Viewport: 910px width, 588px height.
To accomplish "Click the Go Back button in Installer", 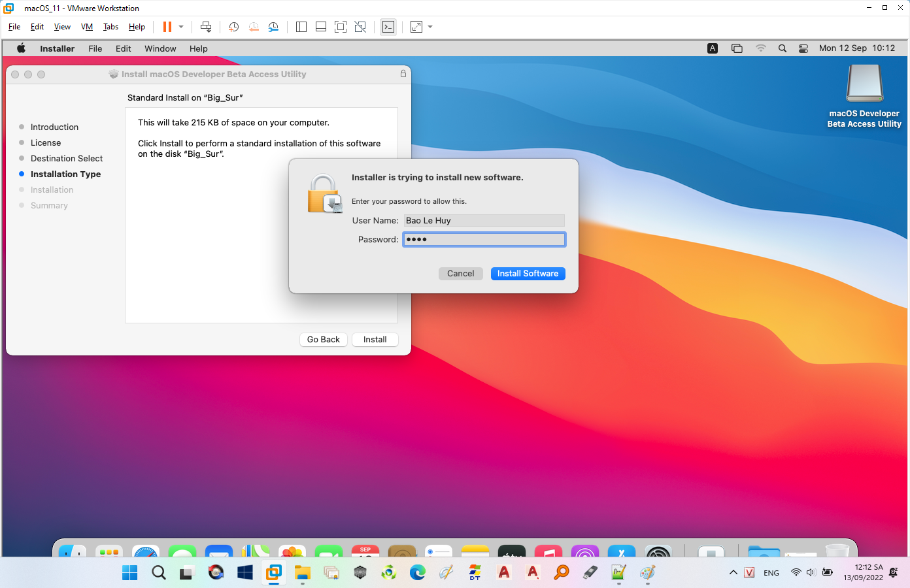I will coord(324,340).
